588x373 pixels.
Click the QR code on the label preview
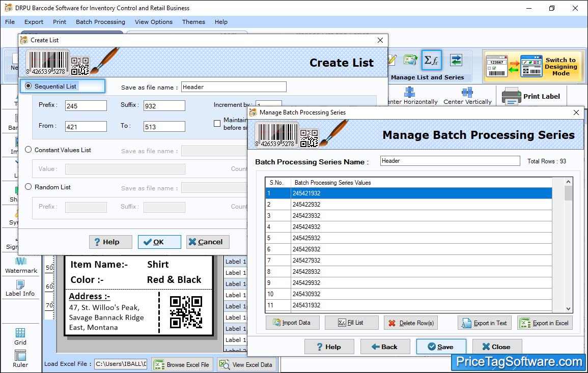[x=186, y=312]
